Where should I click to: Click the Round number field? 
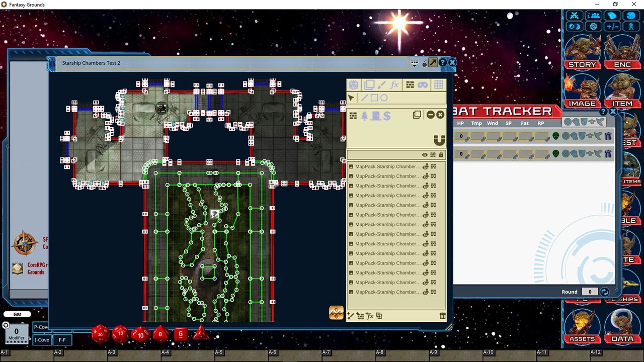[x=590, y=292]
